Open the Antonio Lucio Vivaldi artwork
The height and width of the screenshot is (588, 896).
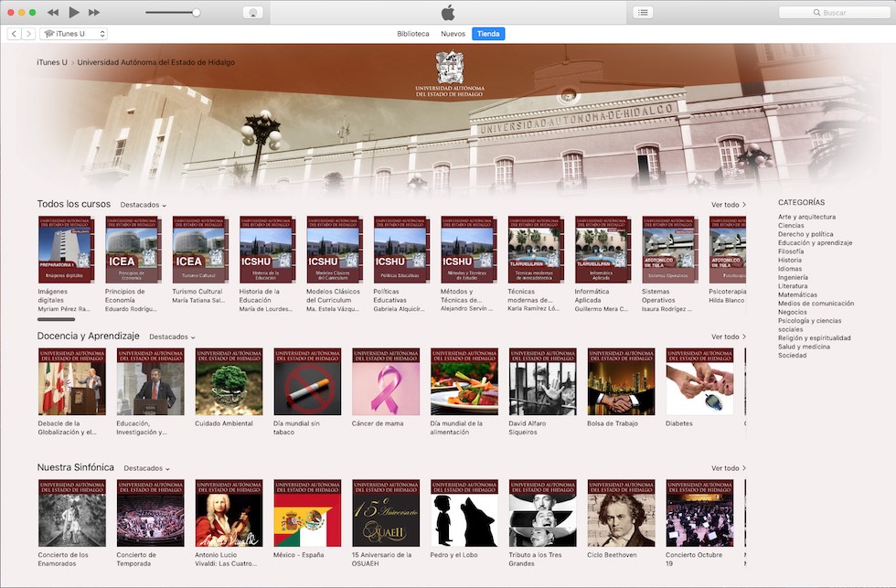[x=229, y=513]
